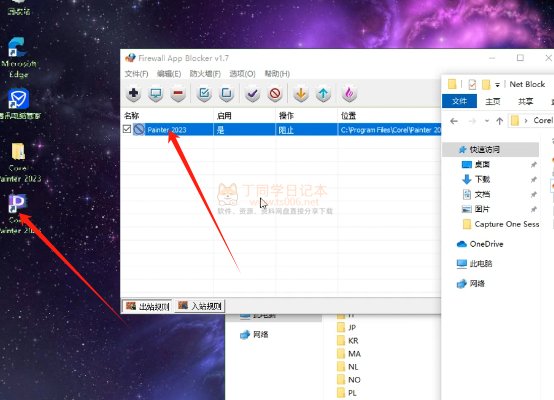
Task: Click the add application plus icon
Action: click(x=134, y=93)
